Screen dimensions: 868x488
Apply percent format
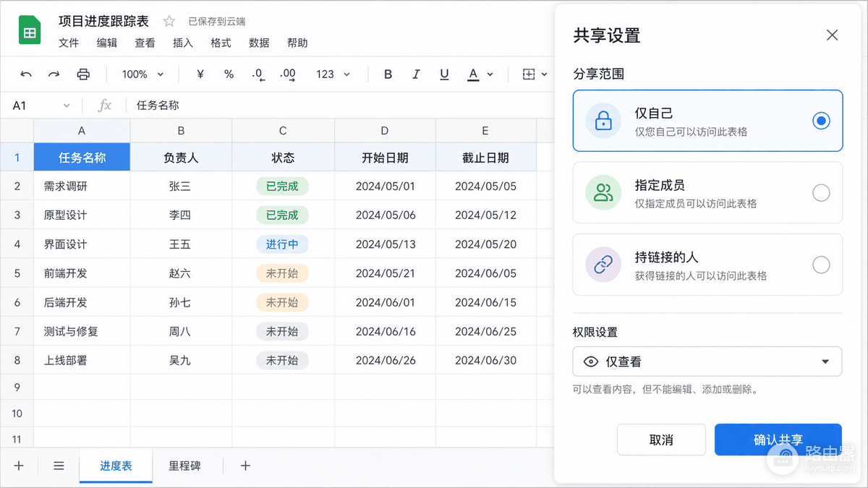pyautogui.click(x=229, y=74)
